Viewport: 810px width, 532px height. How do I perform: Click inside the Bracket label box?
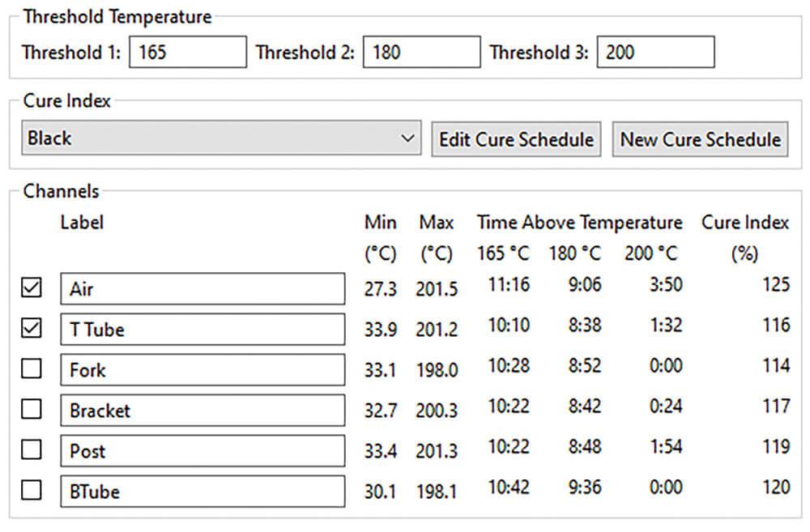click(x=202, y=410)
